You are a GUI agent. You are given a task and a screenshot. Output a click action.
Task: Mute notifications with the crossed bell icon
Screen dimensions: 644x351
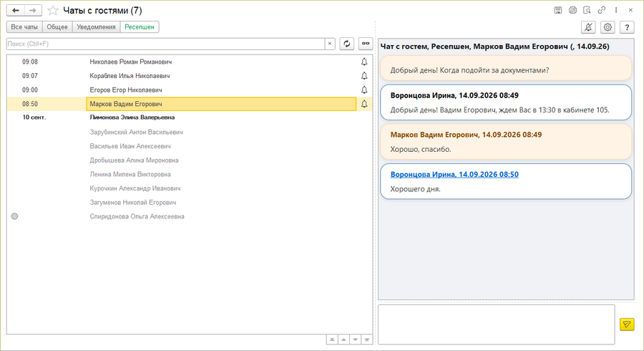click(588, 27)
